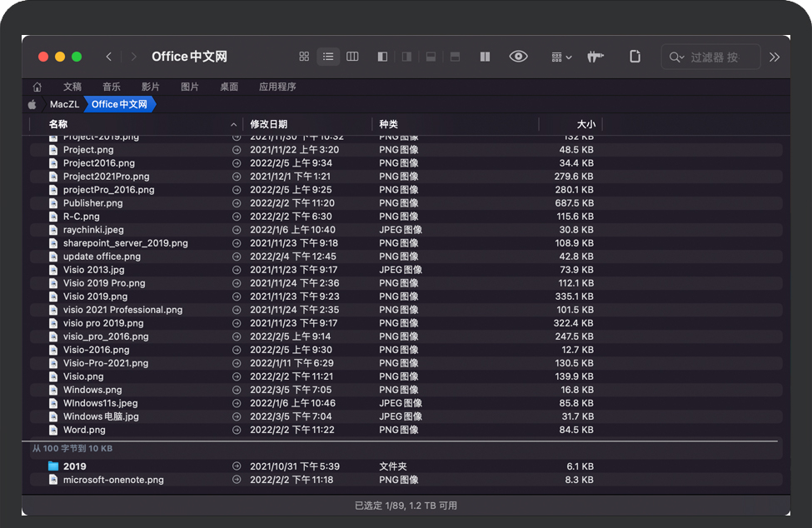Click the arrow icon next to Visio.png
The width and height of the screenshot is (812, 528).
coord(237,376)
